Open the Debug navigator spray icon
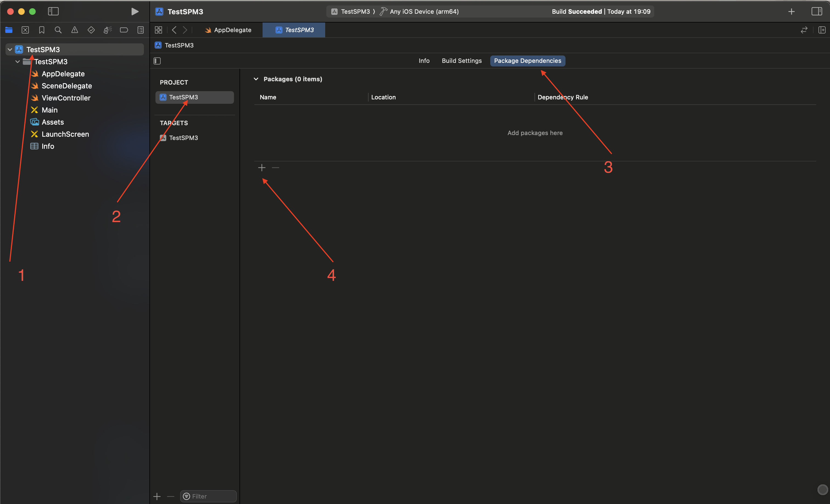The height and width of the screenshot is (504, 830). pos(107,30)
